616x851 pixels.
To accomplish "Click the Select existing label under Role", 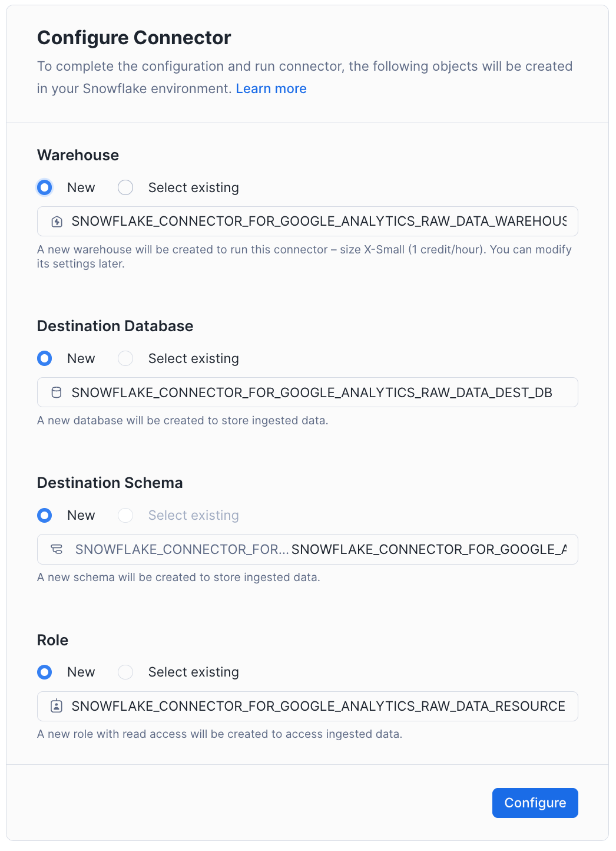I will tap(194, 672).
